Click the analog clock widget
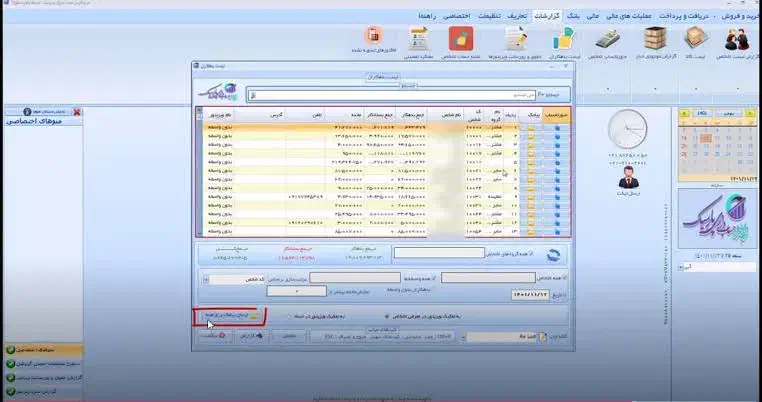The image size is (762, 402). pos(628,129)
